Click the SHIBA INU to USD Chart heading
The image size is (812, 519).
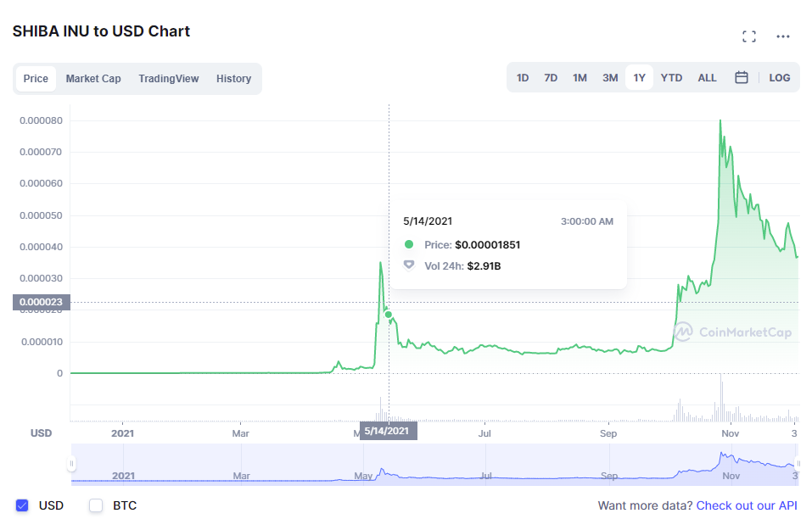pos(101,31)
